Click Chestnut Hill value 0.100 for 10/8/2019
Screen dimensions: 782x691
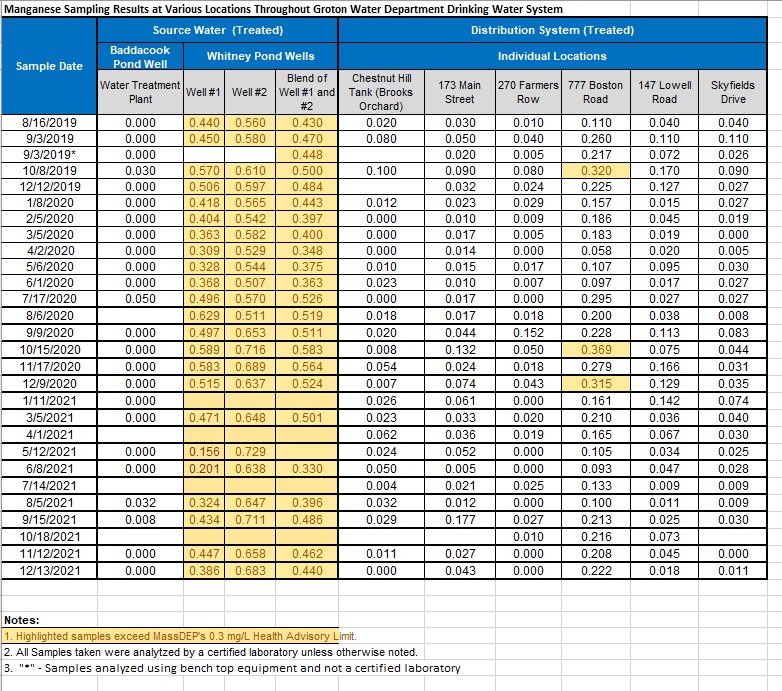[x=382, y=171]
